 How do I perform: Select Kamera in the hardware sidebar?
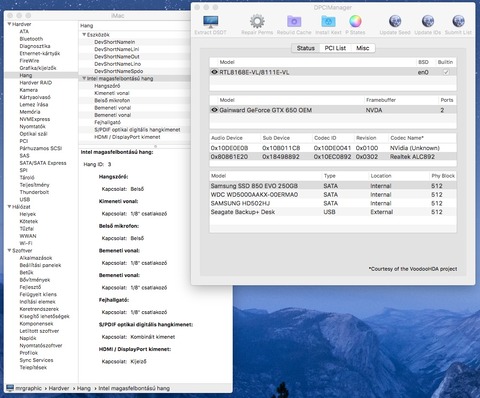(x=28, y=90)
